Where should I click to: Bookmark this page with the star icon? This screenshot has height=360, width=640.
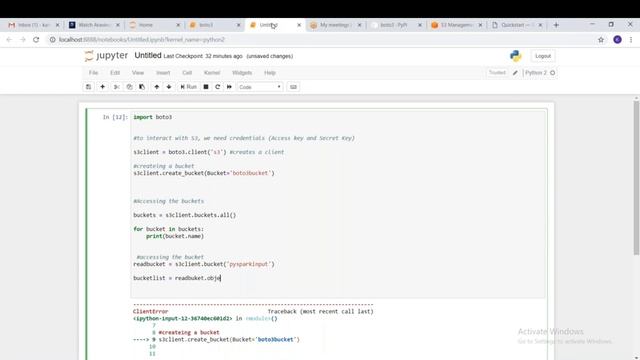601,40
